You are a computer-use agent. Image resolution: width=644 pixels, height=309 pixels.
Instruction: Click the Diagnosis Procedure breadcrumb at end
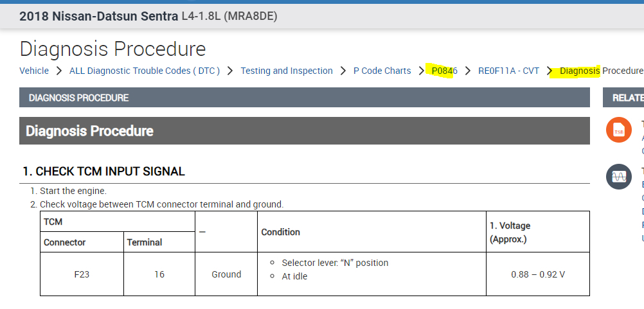pyautogui.click(x=601, y=71)
